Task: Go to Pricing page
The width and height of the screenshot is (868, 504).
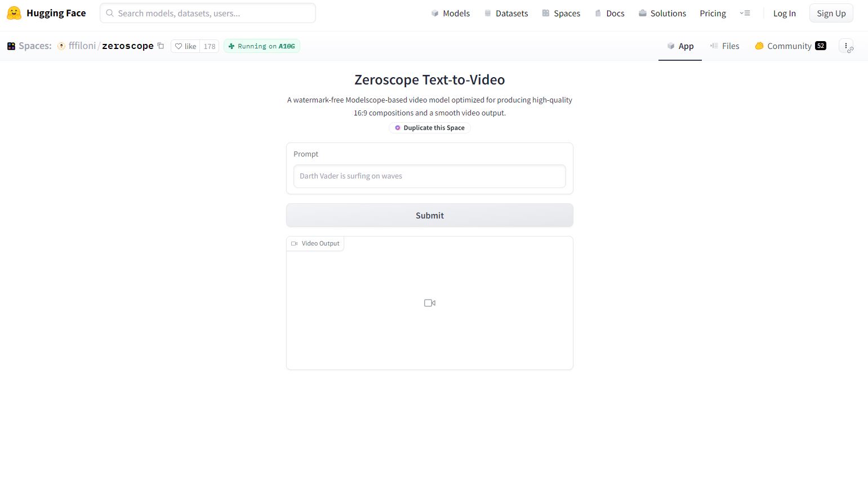Action: pyautogui.click(x=713, y=13)
